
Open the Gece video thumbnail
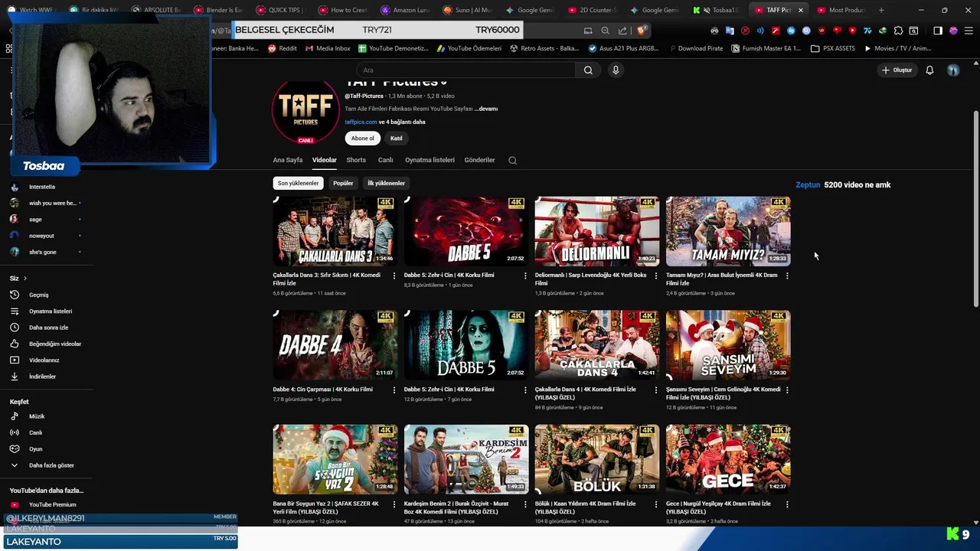[x=728, y=459]
